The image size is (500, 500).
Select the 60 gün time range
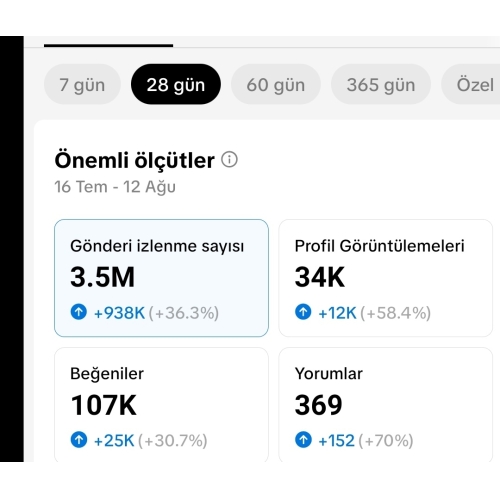pyautogui.click(x=276, y=84)
